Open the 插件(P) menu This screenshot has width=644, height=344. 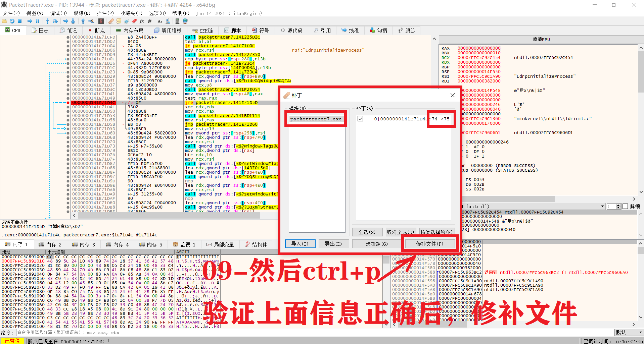(x=105, y=13)
